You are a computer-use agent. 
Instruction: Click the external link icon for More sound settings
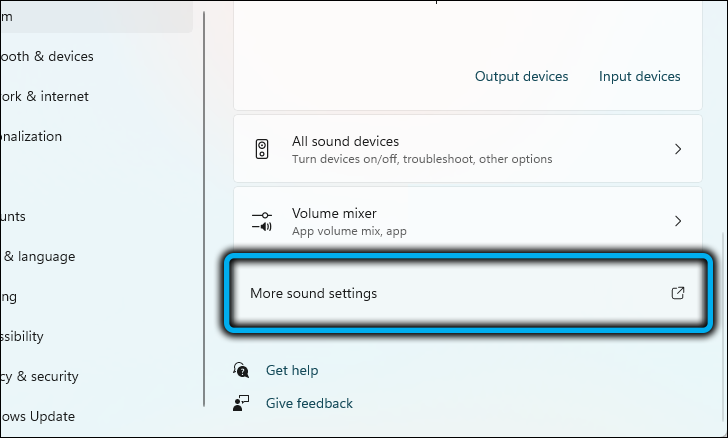point(677,293)
